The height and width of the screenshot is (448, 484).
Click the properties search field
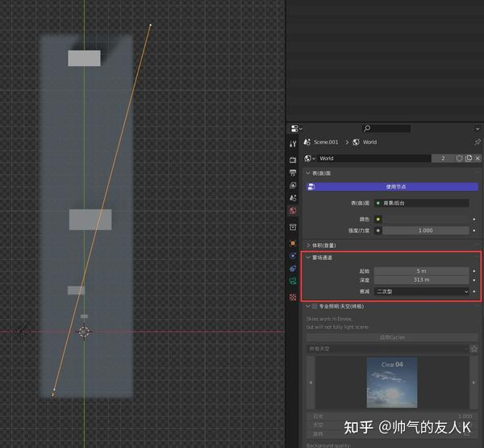(x=386, y=128)
